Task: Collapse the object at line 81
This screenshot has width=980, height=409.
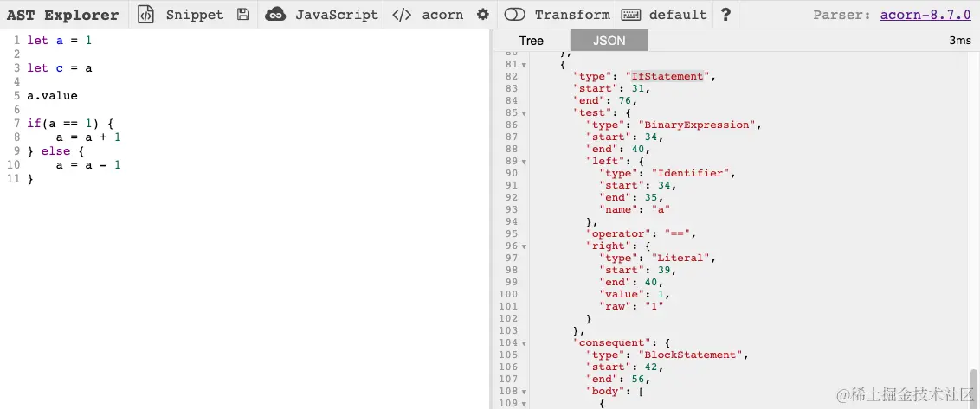Action: point(524,64)
